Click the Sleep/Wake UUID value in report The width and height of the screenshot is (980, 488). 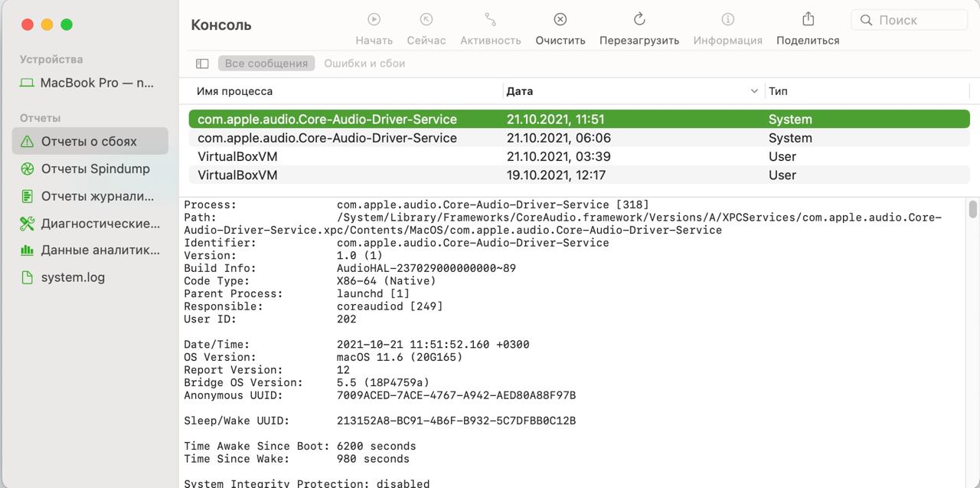point(456,421)
